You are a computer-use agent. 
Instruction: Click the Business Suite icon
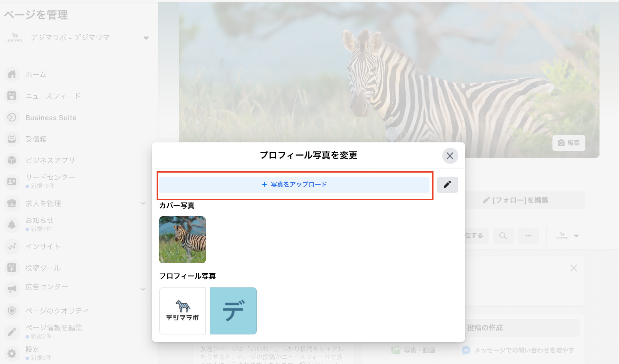[x=12, y=118]
